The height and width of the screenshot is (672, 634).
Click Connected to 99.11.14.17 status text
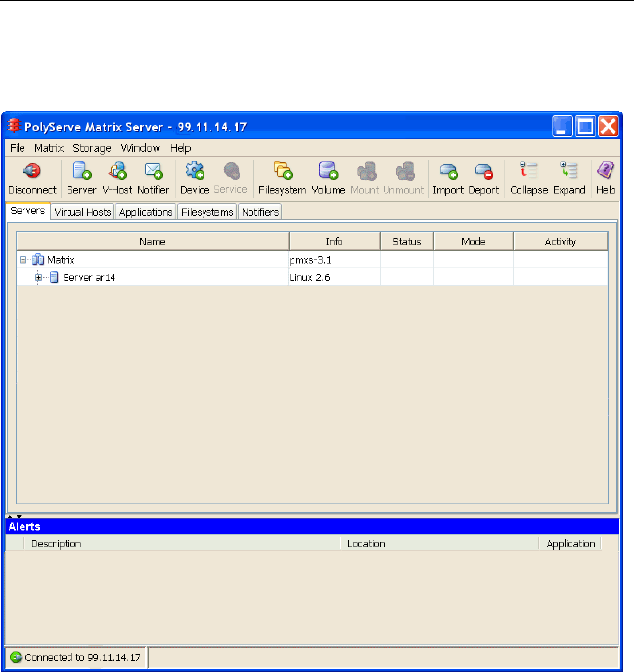click(x=82, y=657)
